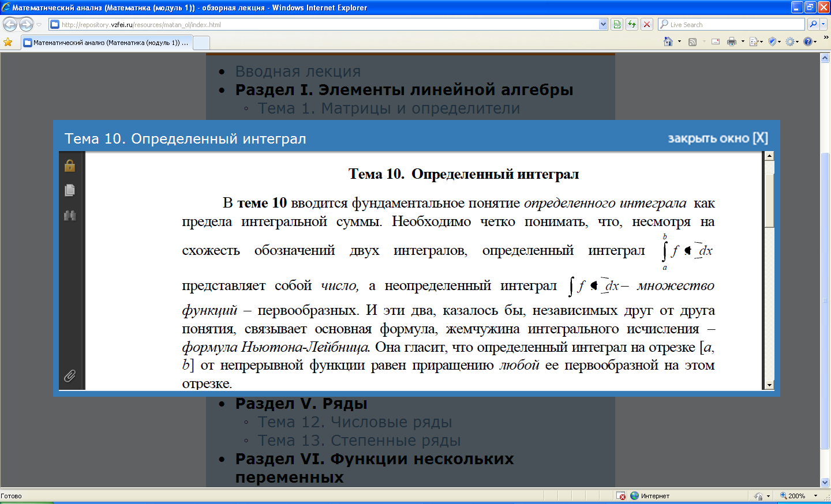Click Раздел V. Ряды heading
Image resolution: width=831 pixels, height=504 pixels.
point(301,404)
